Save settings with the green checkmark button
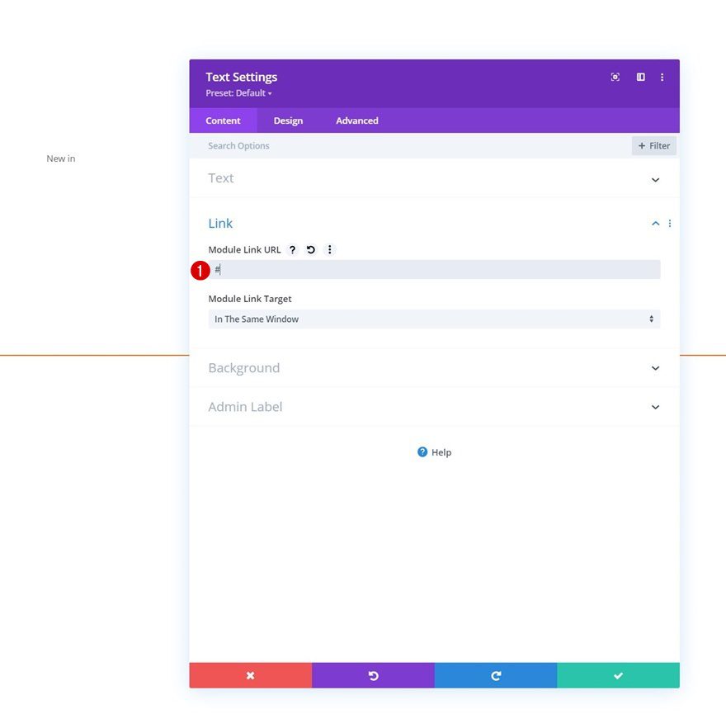 pyautogui.click(x=618, y=674)
